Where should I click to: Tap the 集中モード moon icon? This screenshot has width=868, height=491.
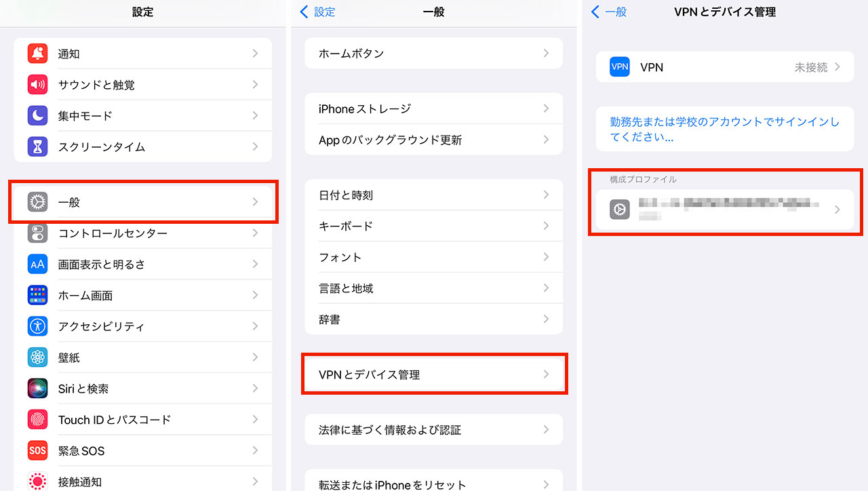(x=37, y=116)
